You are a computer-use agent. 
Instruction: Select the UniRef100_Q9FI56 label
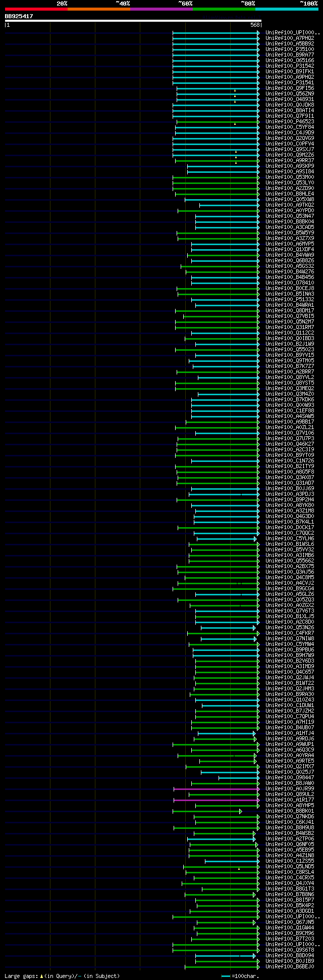[x=290, y=88]
